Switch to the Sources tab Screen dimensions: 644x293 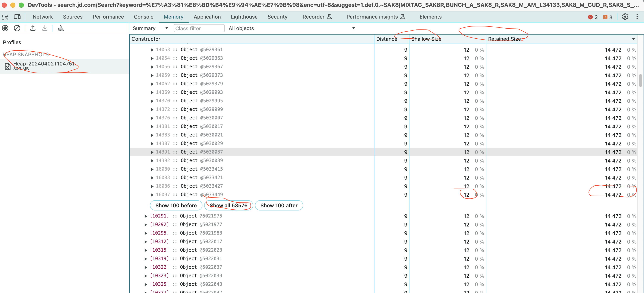tap(73, 17)
